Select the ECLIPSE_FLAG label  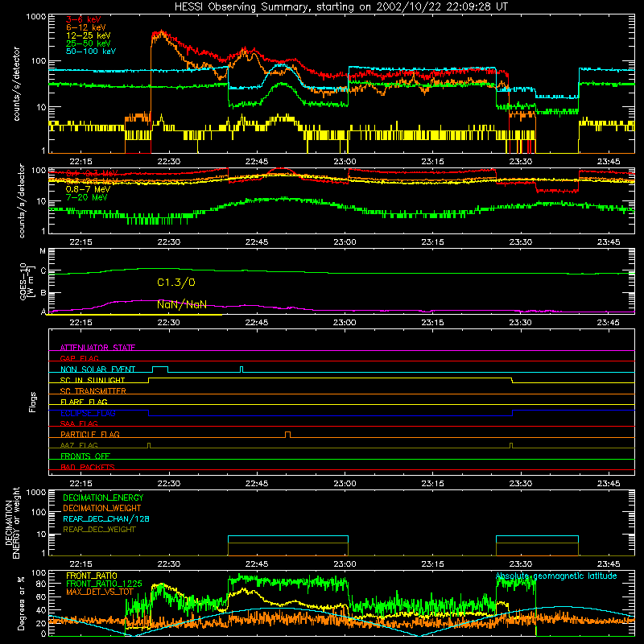tap(88, 413)
